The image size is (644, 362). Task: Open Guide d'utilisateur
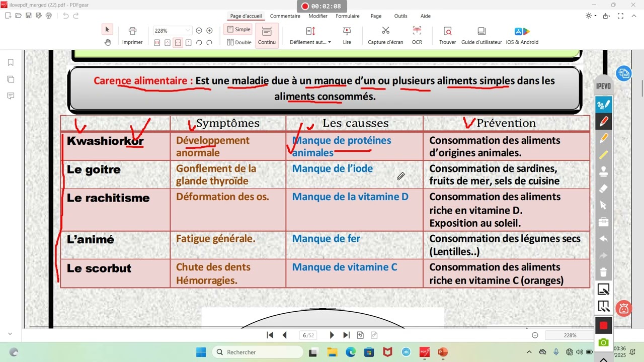[x=481, y=36]
